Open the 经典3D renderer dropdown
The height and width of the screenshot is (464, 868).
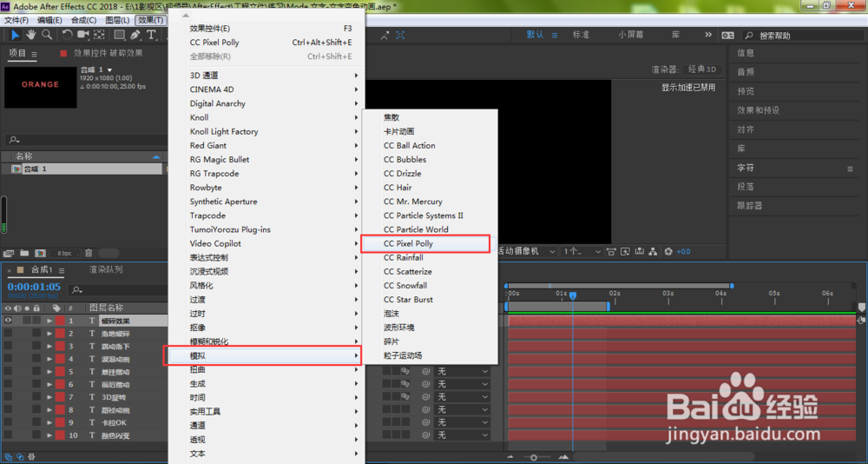tap(701, 70)
